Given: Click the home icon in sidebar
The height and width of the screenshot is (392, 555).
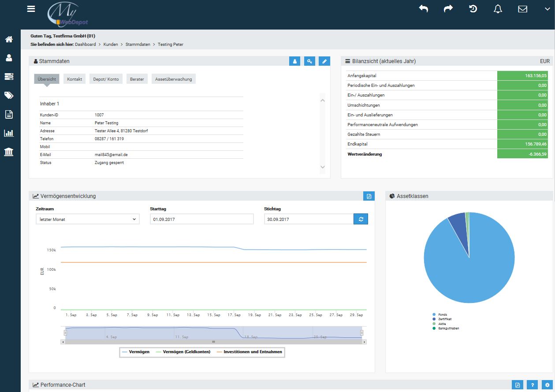Looking at the screenshot, I should (x=9, y=39).
